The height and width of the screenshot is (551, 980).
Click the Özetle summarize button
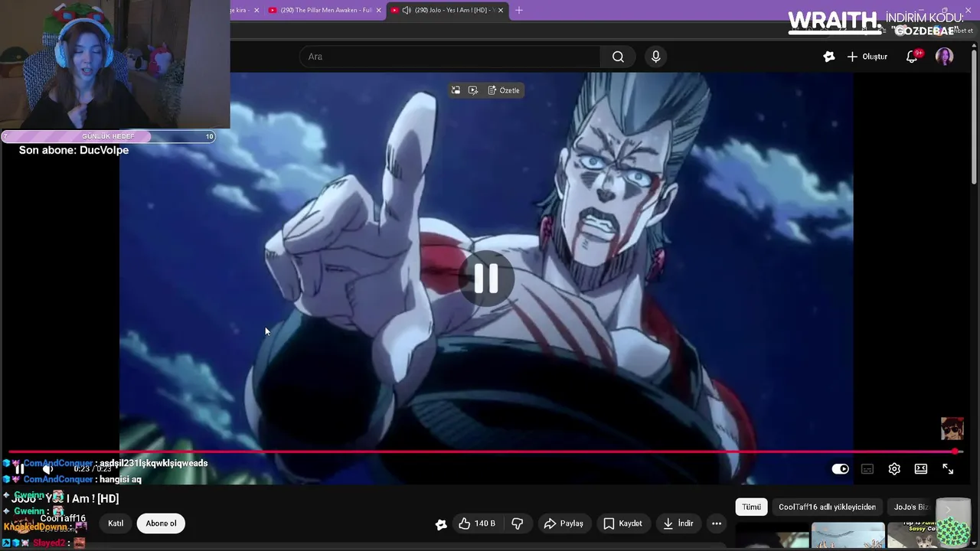click(x=504, y=90)
